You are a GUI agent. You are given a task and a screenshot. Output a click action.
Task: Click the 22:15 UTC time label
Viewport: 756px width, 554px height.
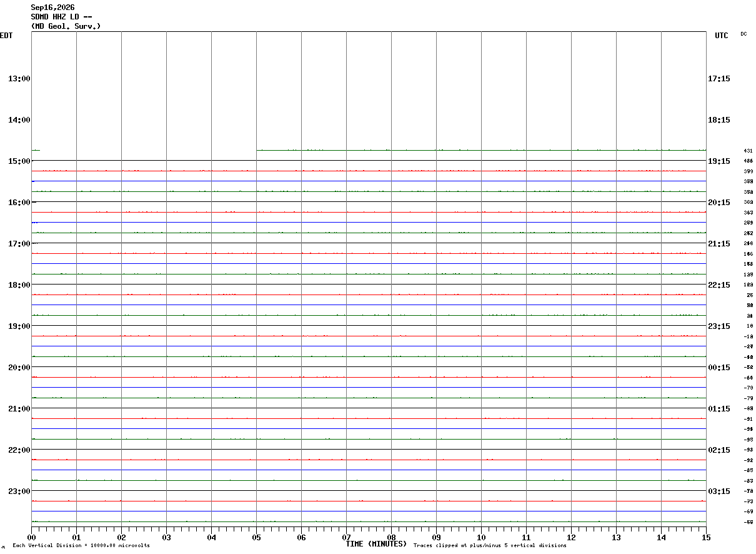(719, 285)
